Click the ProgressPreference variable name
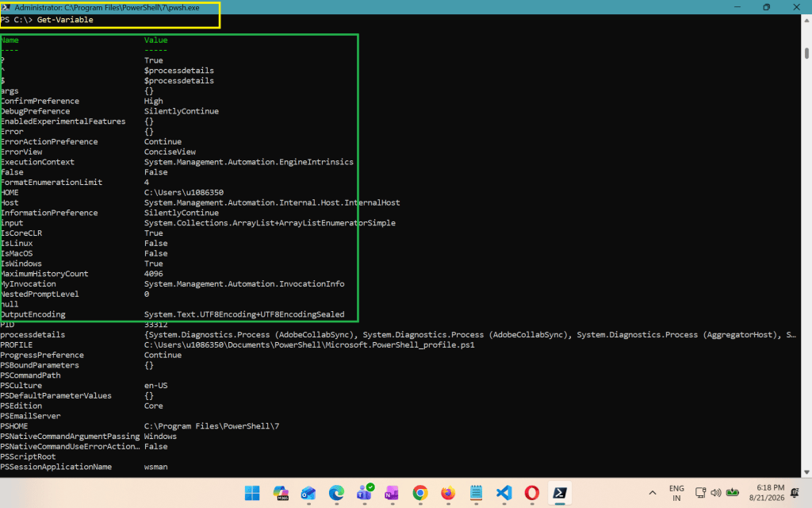The height and width of the screenshot is (508, 812). 42,355
